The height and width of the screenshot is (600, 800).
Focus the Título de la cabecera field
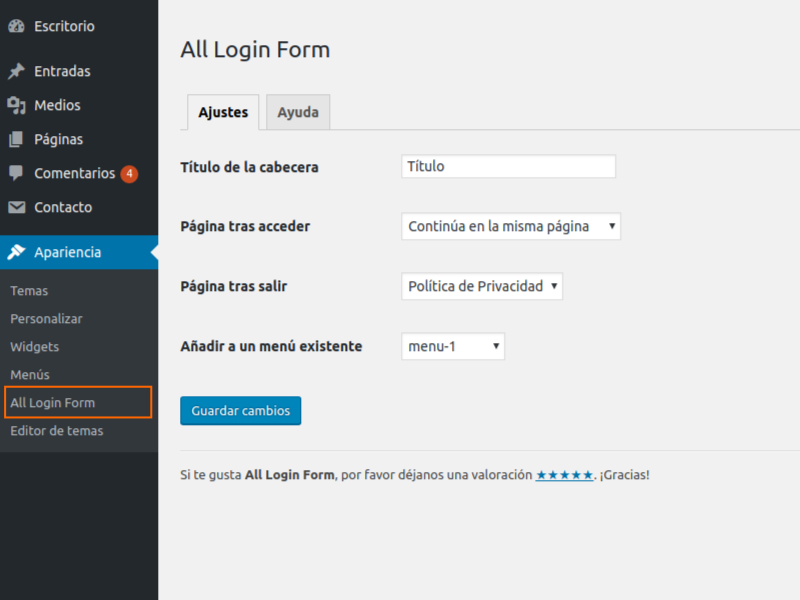click(509, 166)
